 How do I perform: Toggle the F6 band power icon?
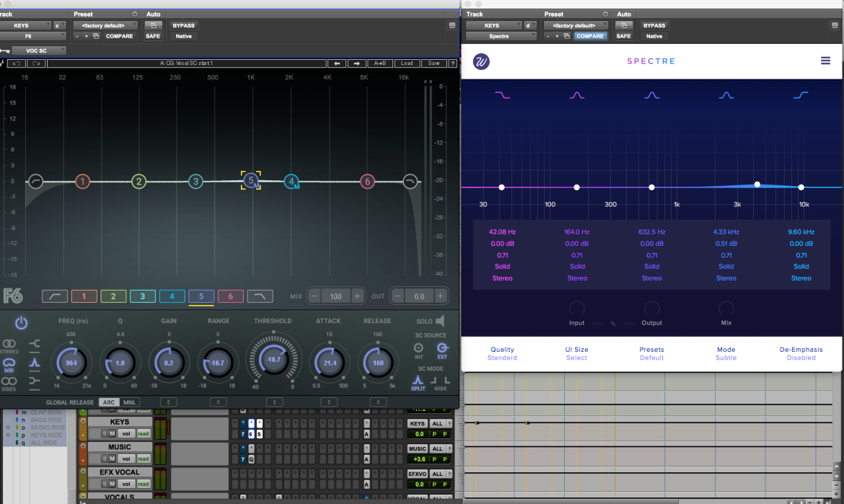21,323
